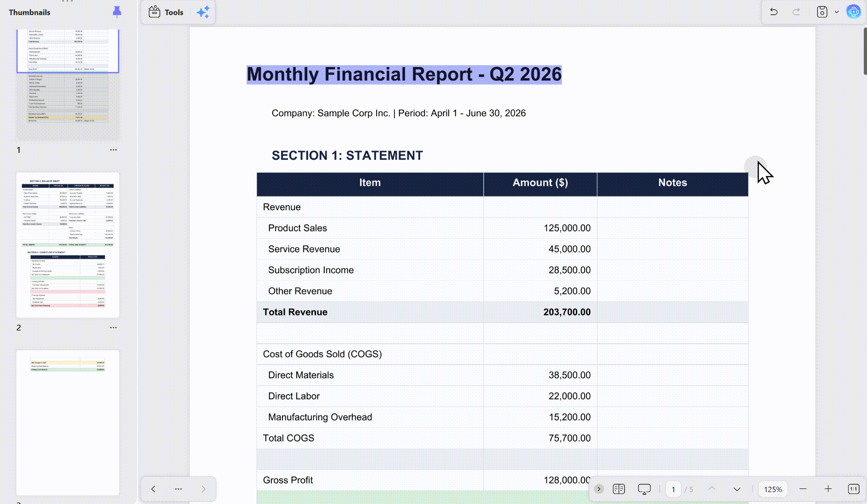This screenshot has width=867, height=504.
Task: Reset to actual size with the 1:1 icon
Action: [854, 489]
